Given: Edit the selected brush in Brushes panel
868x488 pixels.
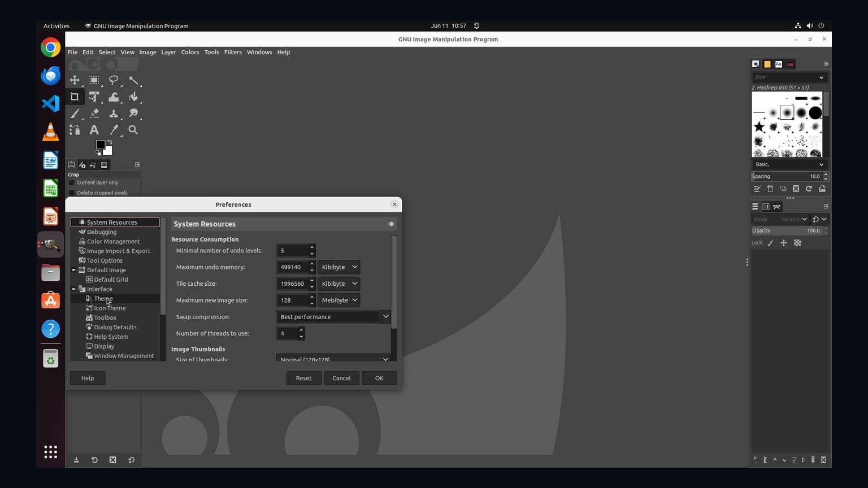Looking at the screenshot, I should [x=757, y=189].
